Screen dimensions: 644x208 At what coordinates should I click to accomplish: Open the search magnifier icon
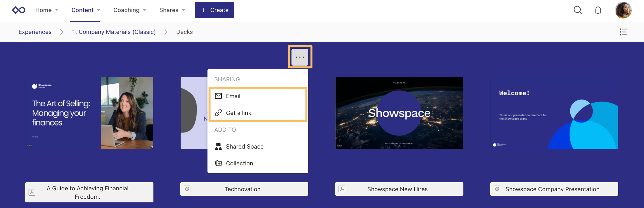coord(578,10)
